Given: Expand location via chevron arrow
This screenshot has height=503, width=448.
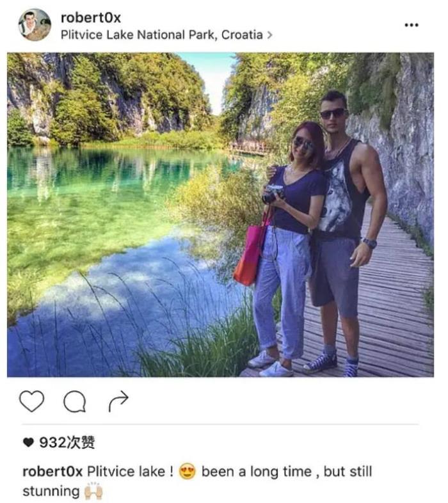Looking at the screenshot, I should click(269, 35).
